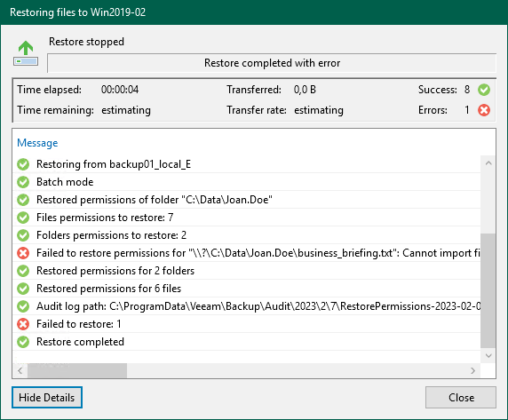Click the green check next to Batch mode
Image resolution: width=508 pixels, height=420 pixels.
pyautogui.click(x=23, y=182)
